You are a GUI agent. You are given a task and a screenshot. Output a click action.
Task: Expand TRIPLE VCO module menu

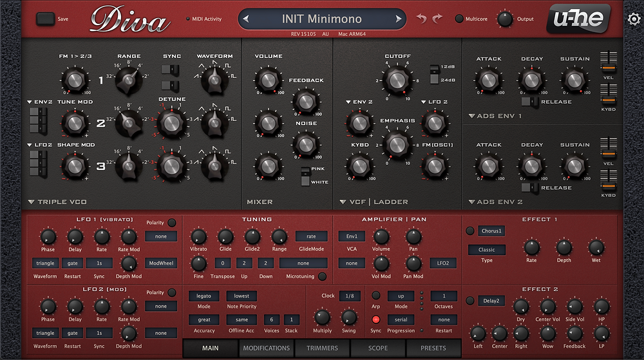(x=31, y=202)
